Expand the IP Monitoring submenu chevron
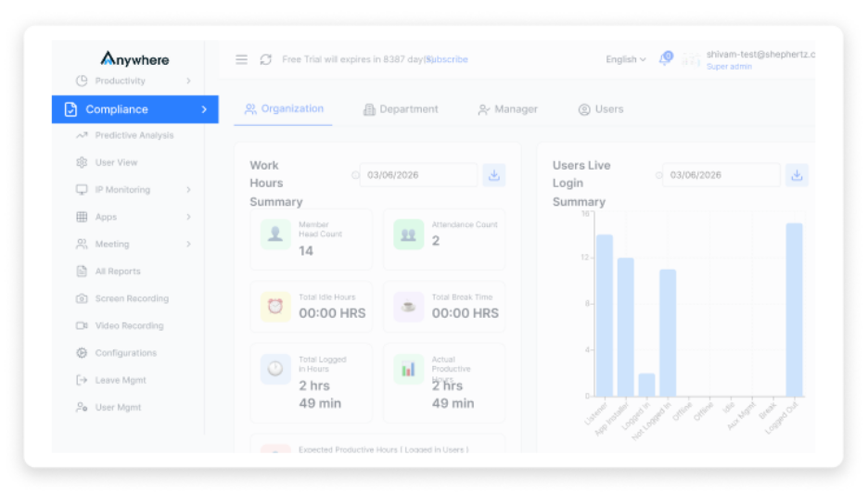 189,189
